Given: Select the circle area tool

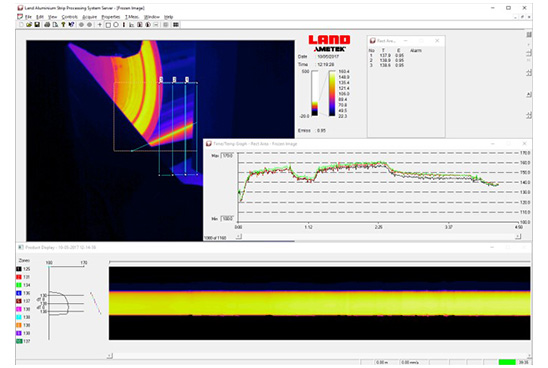Looking at the screenshot, I should tap(116, 24).
